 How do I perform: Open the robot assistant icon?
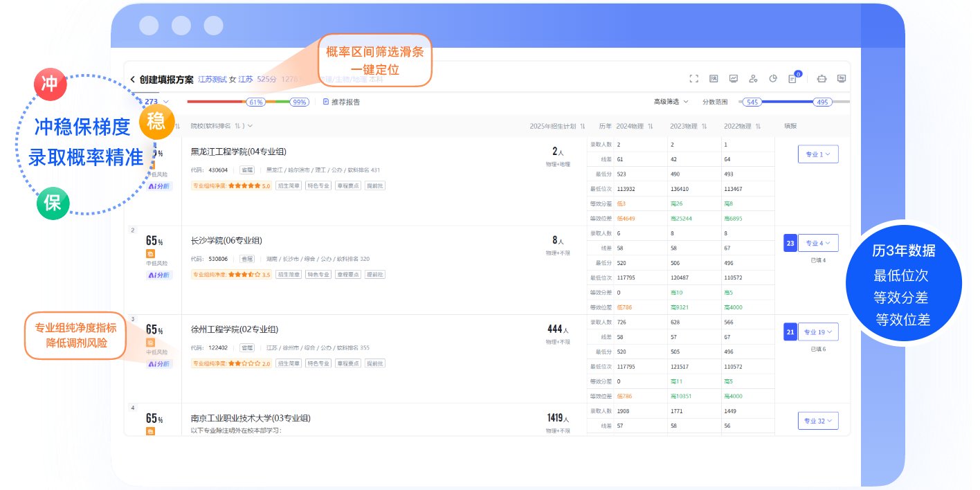tap(822, 79)
